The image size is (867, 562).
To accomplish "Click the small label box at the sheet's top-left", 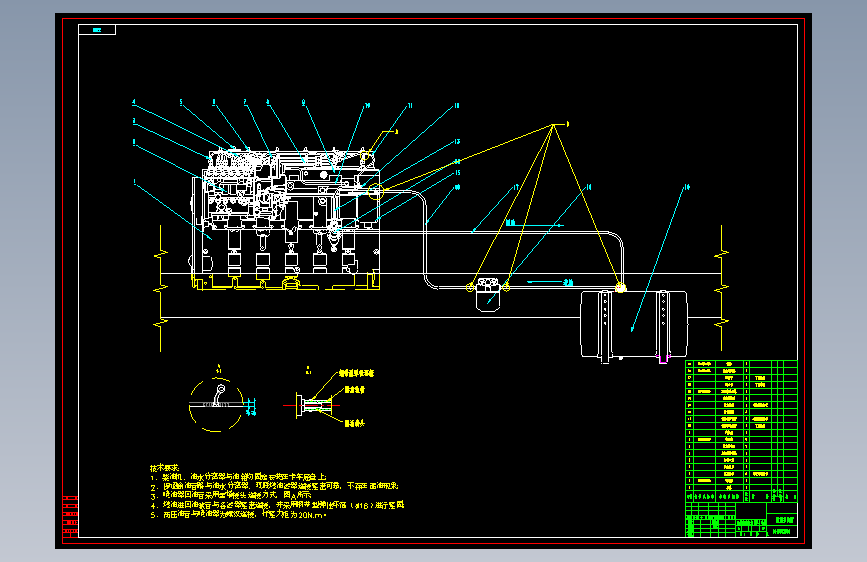I will click(97, 30).
